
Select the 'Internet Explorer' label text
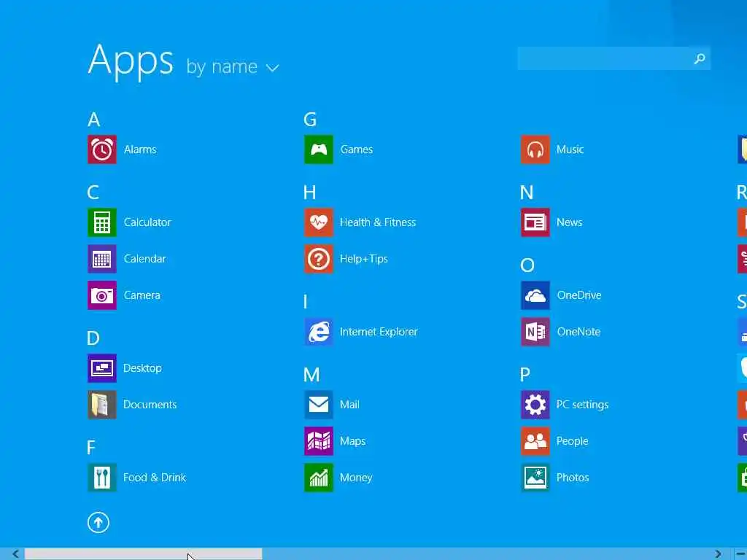pyautogui.click(x=379, y=332)
